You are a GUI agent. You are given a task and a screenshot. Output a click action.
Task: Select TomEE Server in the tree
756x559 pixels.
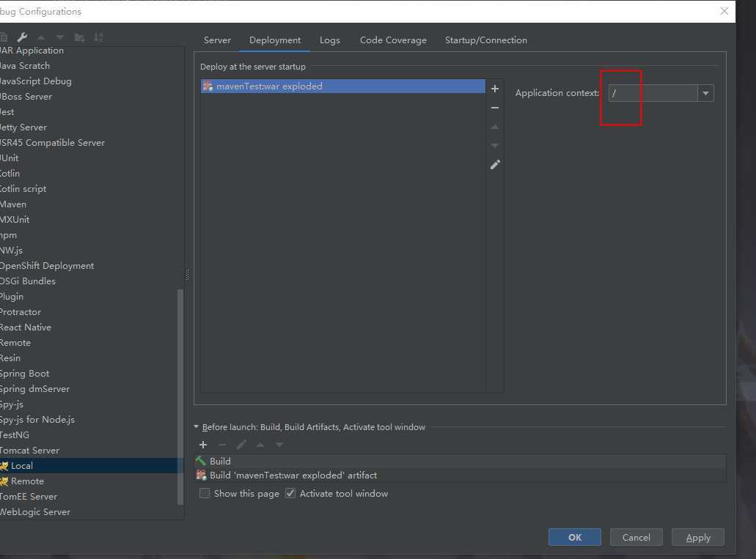pos(29,497)
